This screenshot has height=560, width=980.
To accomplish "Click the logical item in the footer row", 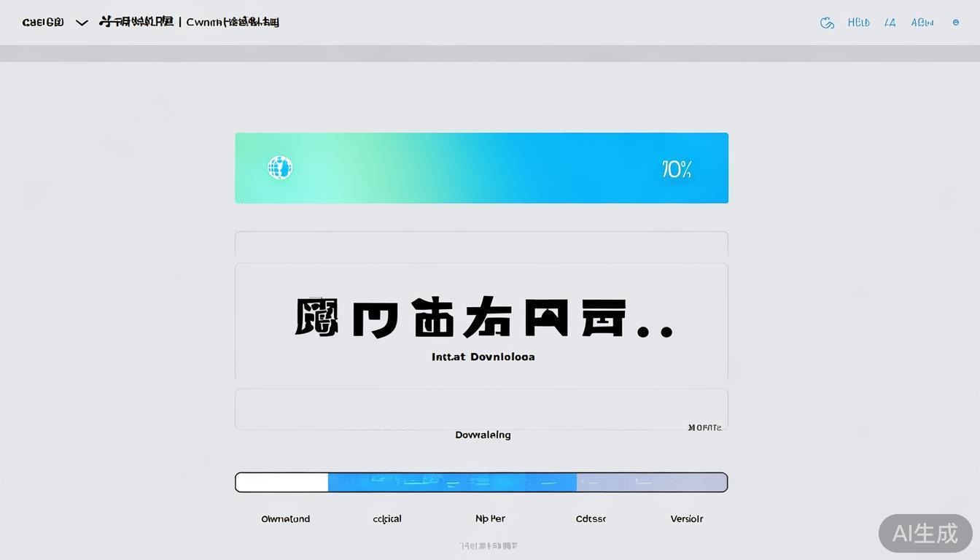I will [x=386, y=518].
